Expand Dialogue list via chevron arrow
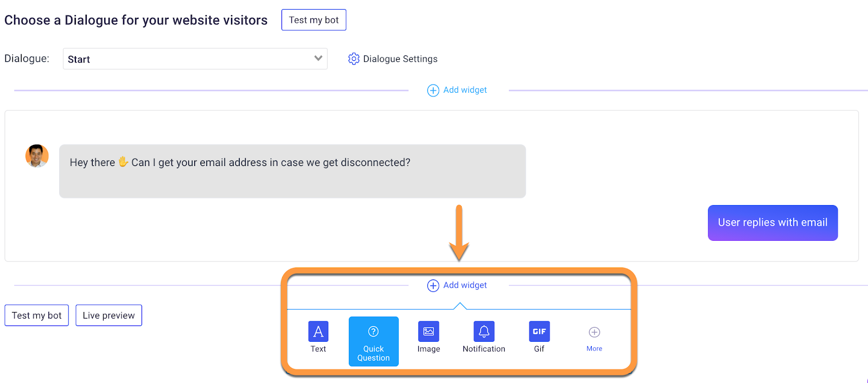Screen dimensions: 868x383 pyautogui.click(x=318, y=58)
